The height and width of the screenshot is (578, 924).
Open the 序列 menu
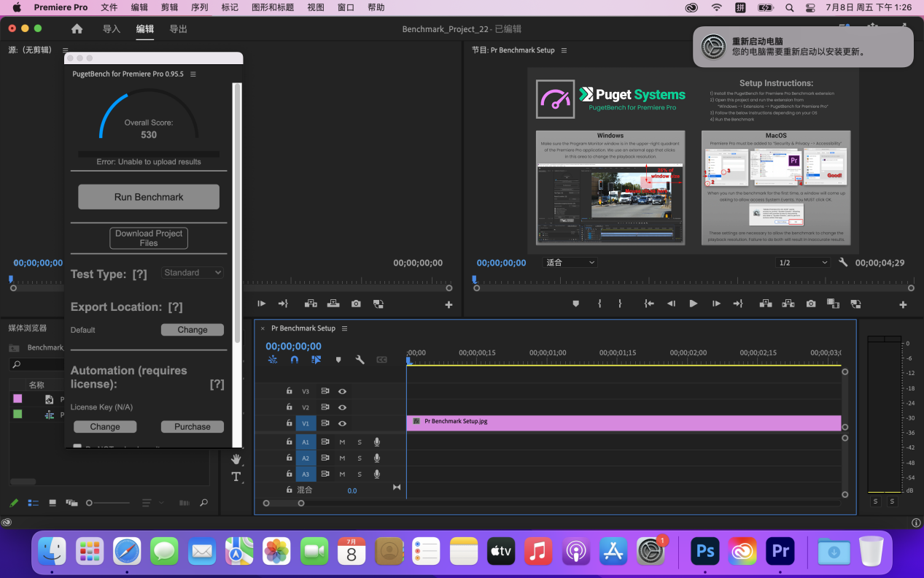(x=199, y=7)
